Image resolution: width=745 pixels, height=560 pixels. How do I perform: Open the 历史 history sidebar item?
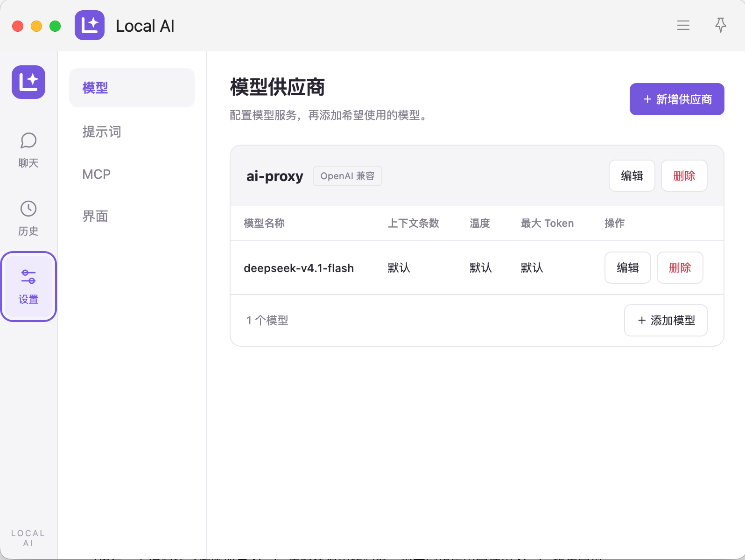[x=28, y=218]
